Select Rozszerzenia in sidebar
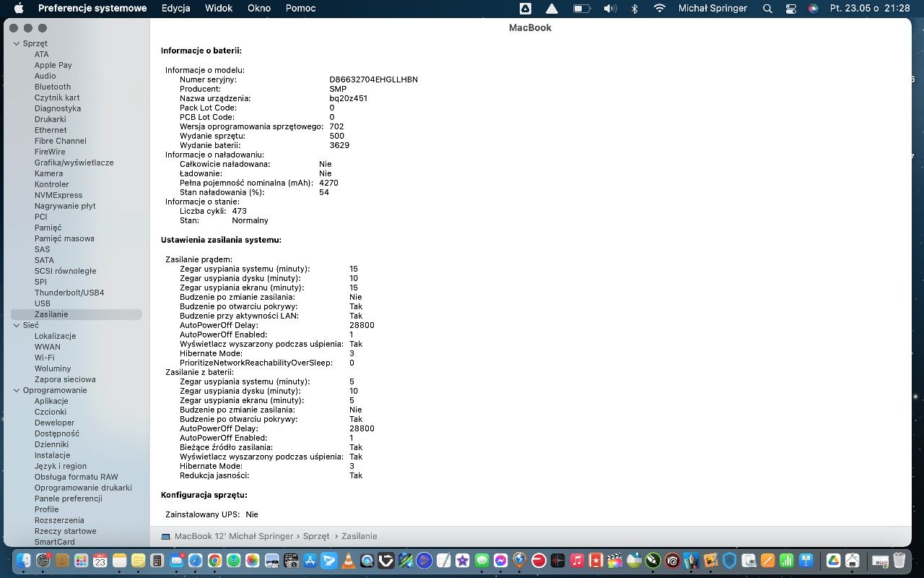This screenshot has height=578, width=924. click(59, 520)
